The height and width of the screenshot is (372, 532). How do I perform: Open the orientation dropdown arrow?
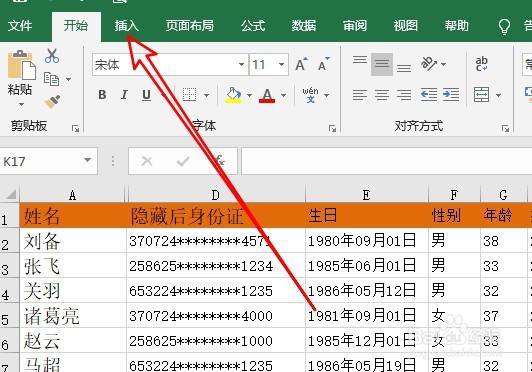click(443, 64)
